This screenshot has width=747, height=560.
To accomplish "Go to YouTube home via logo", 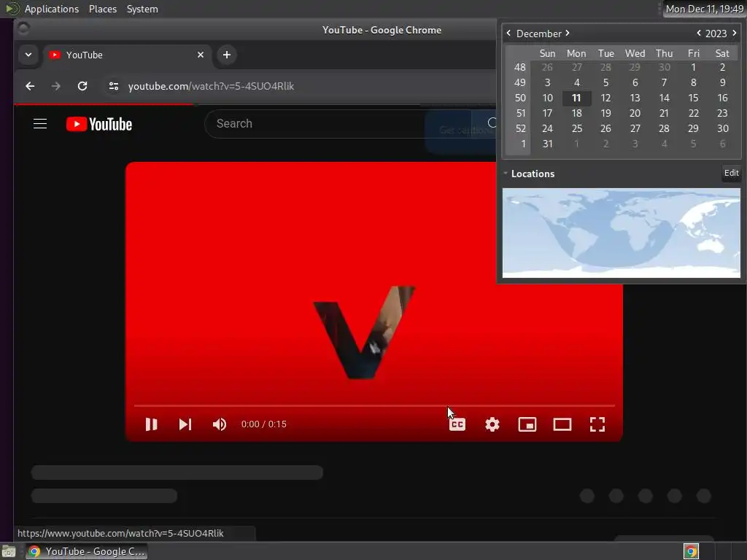I will point(99,124).
